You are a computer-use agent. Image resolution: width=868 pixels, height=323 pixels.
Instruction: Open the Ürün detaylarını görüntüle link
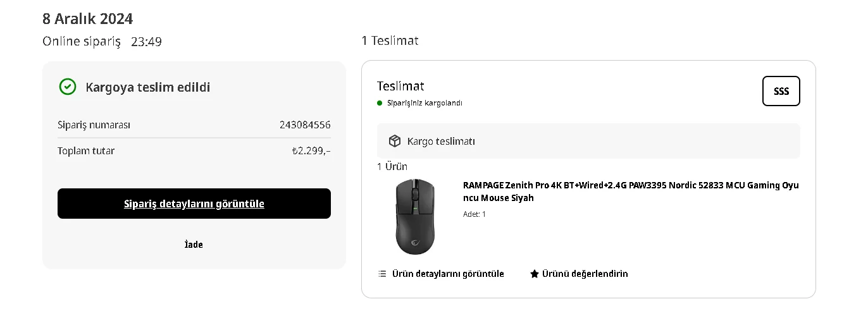pos(448,274)
